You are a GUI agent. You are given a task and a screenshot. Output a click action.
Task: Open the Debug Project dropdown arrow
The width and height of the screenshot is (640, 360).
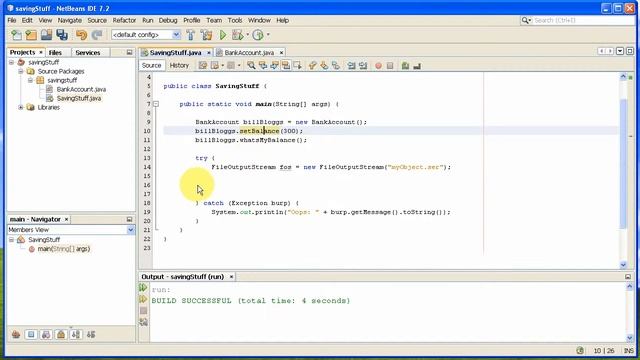(247, 35)
